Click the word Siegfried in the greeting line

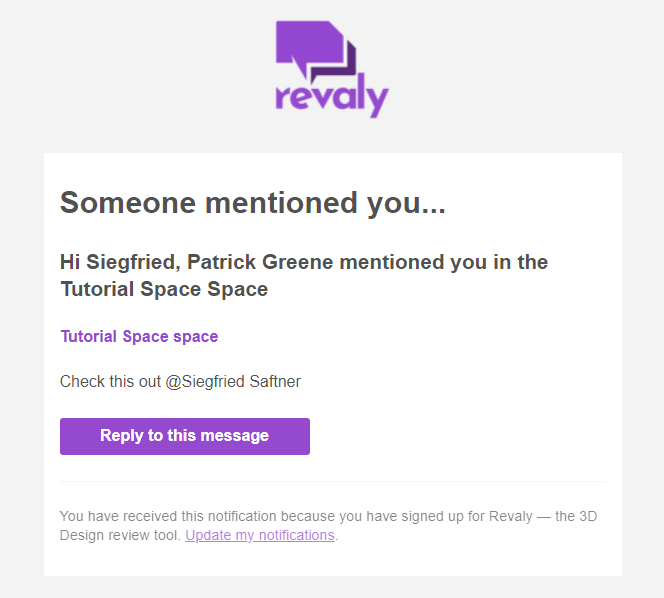pos(130,262)
